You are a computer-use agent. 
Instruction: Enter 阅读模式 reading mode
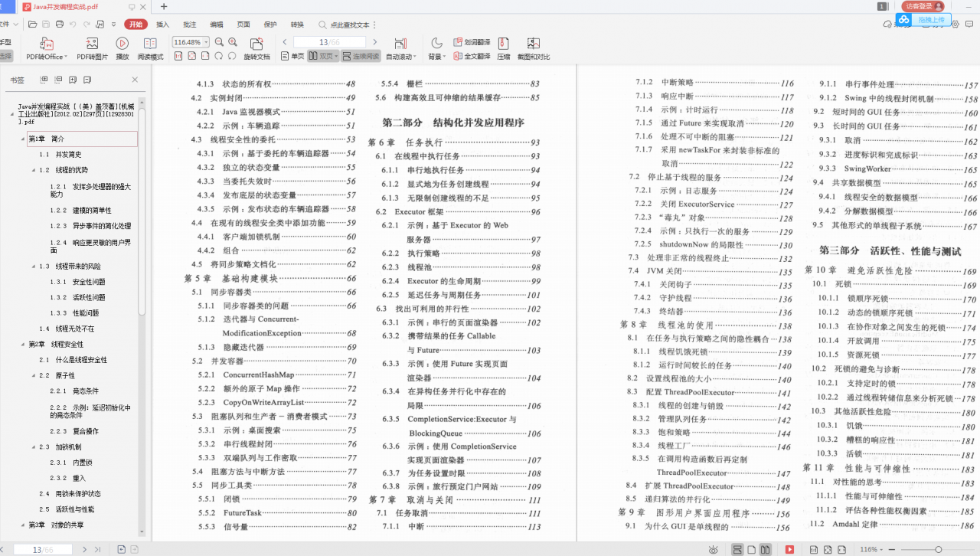[x=150, y=49]
